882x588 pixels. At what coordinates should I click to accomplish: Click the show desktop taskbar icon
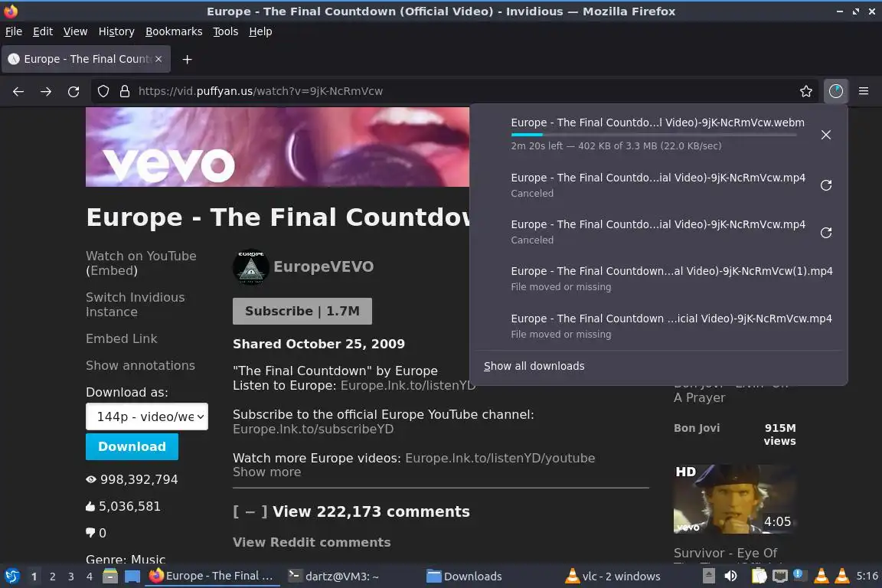click(x=132, y=577)
